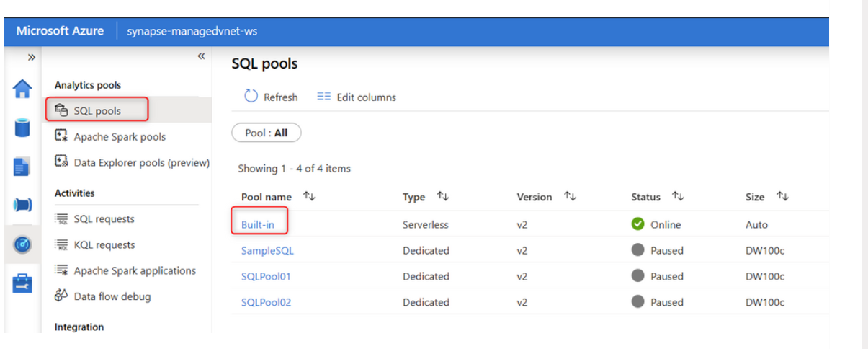Sort by Type column

pyautogui.click(x=426, y=197)
